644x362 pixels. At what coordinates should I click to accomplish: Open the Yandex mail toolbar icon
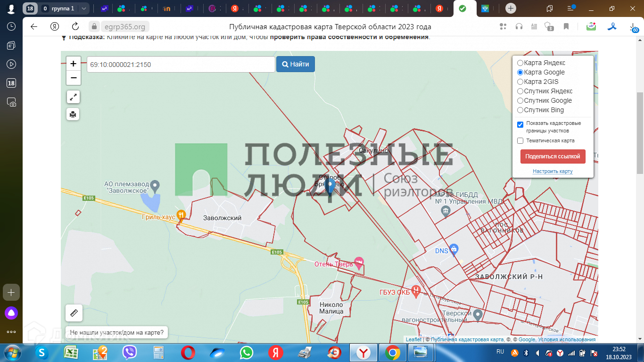591,26
